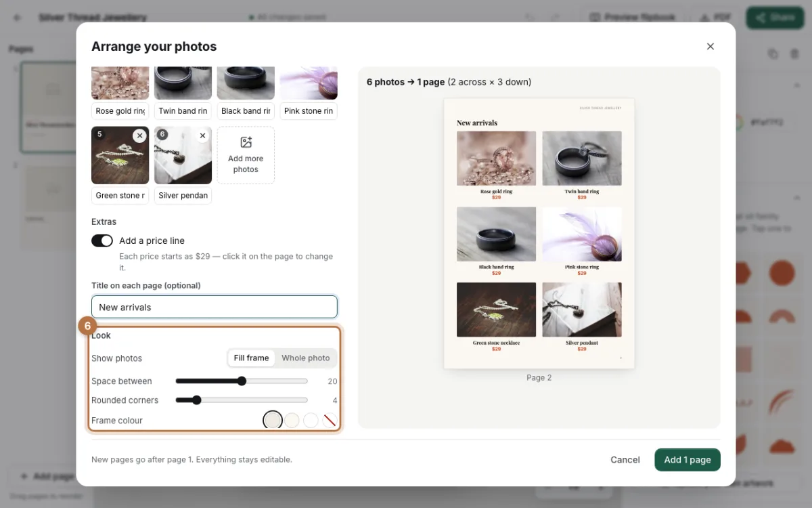Toggle the Add a price line switch
812x508 pixels.
[102, 240]
